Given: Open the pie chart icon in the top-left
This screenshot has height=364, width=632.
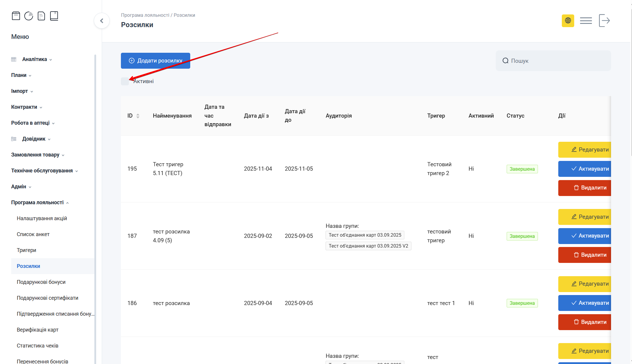Looking at the screenshot, I should pos(29,16).
